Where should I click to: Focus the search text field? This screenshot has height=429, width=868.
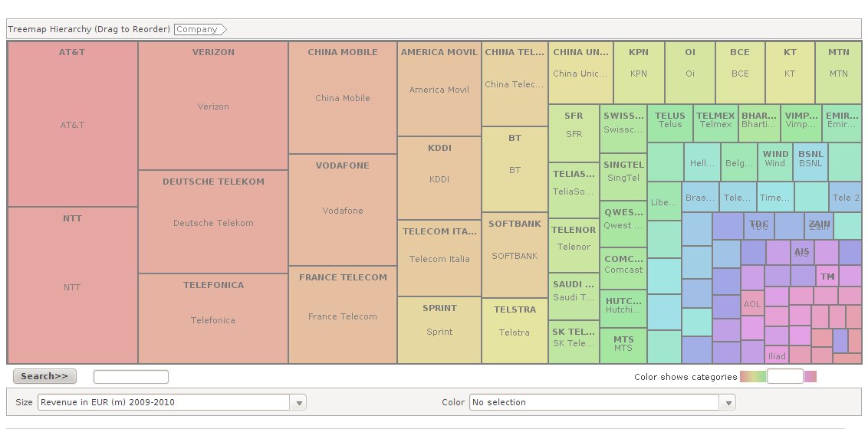click(130, 377)
